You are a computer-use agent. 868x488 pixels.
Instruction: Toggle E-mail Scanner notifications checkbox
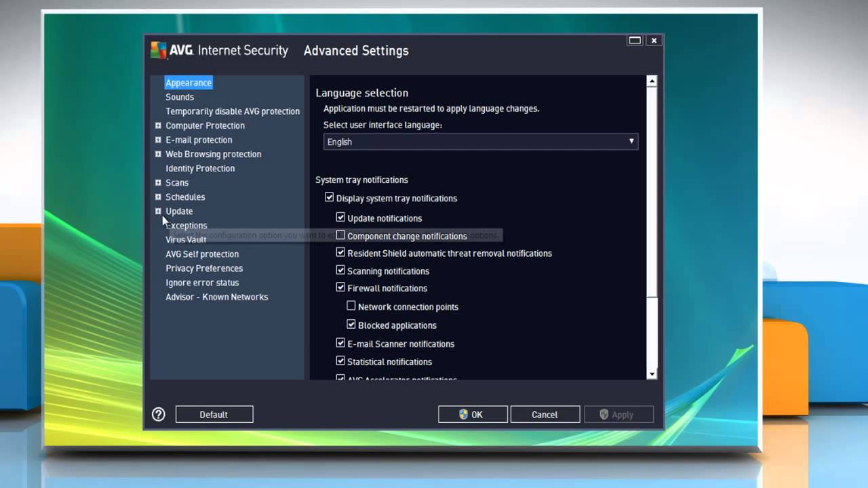click(x=340, y=343)
